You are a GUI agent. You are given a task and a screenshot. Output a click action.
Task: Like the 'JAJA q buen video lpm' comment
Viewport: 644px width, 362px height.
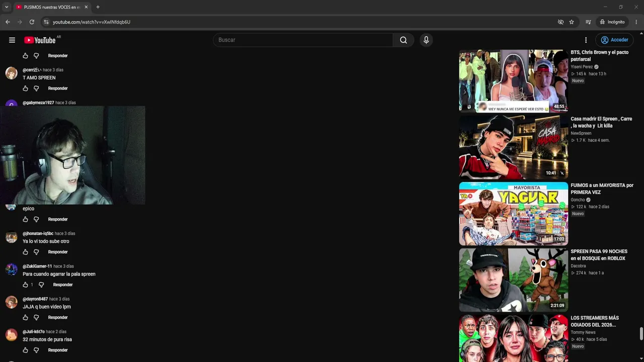(26, 317)
